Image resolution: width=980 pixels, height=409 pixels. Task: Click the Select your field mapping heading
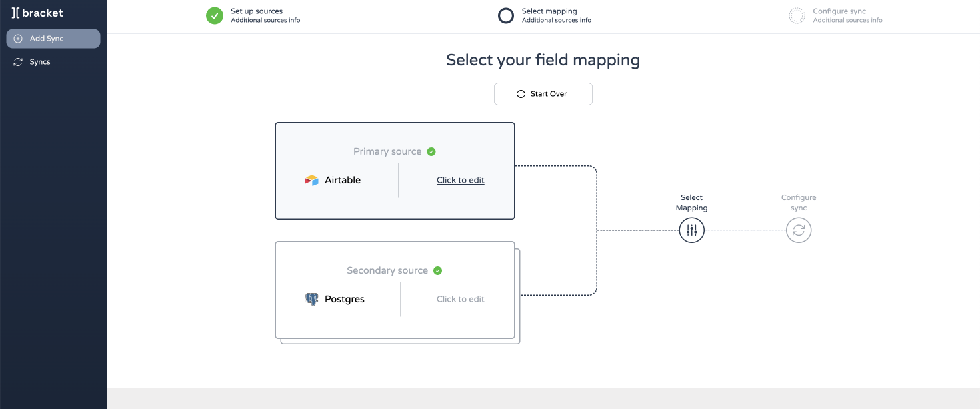pos(543,60)
